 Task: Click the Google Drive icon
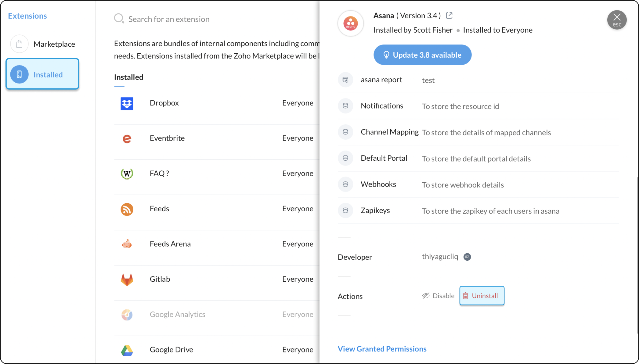coord(127,350)
